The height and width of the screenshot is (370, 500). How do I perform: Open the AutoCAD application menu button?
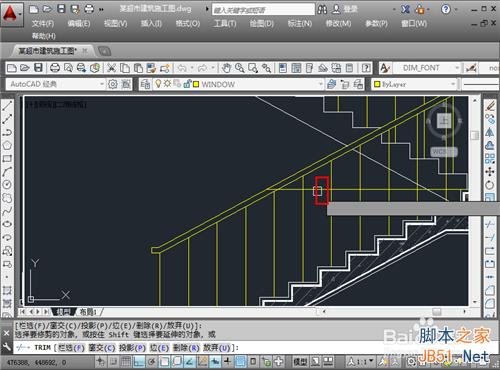[x=11, y=15]
